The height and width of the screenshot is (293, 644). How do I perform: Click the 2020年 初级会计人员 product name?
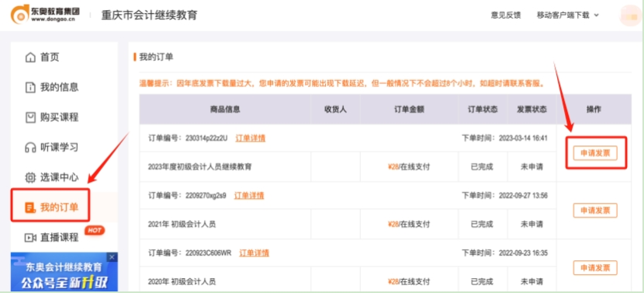coord(182,282)
